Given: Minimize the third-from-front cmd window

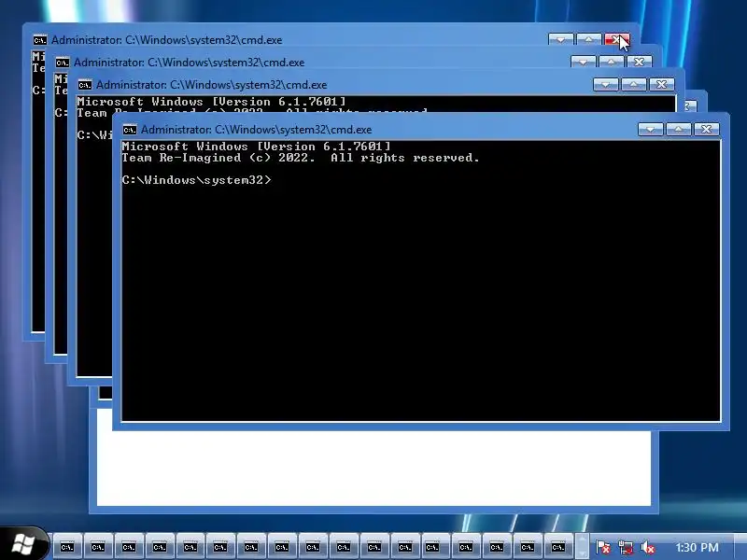Looking at the screenshot, I should (x=583, y=62).
